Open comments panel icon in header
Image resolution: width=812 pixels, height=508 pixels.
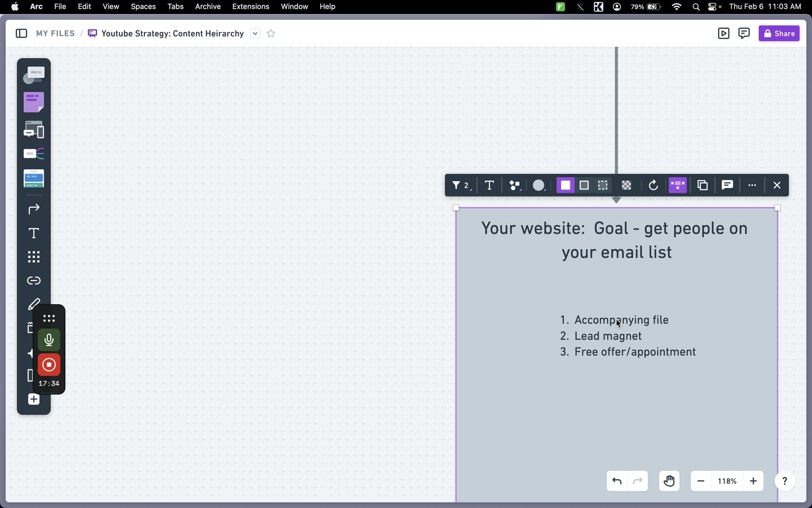[744, 34]
